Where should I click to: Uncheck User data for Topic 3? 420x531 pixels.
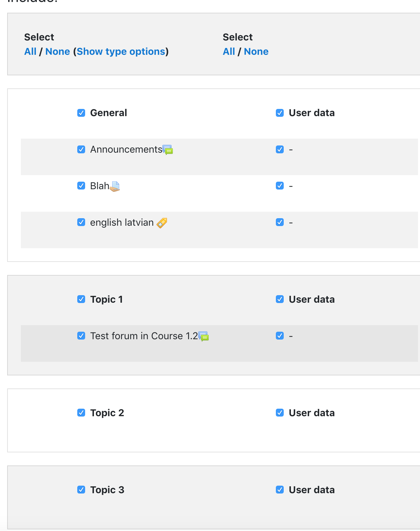pos(280,490)
